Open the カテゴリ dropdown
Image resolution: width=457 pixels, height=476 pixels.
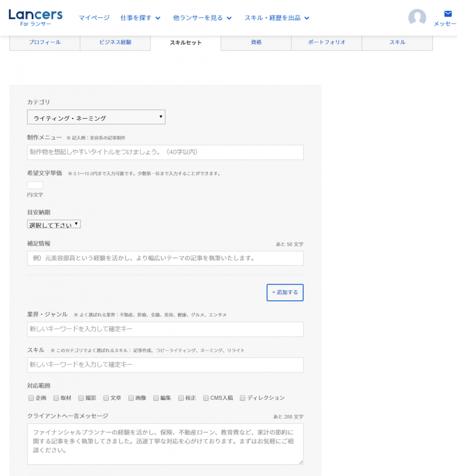(x=96, y=118)
